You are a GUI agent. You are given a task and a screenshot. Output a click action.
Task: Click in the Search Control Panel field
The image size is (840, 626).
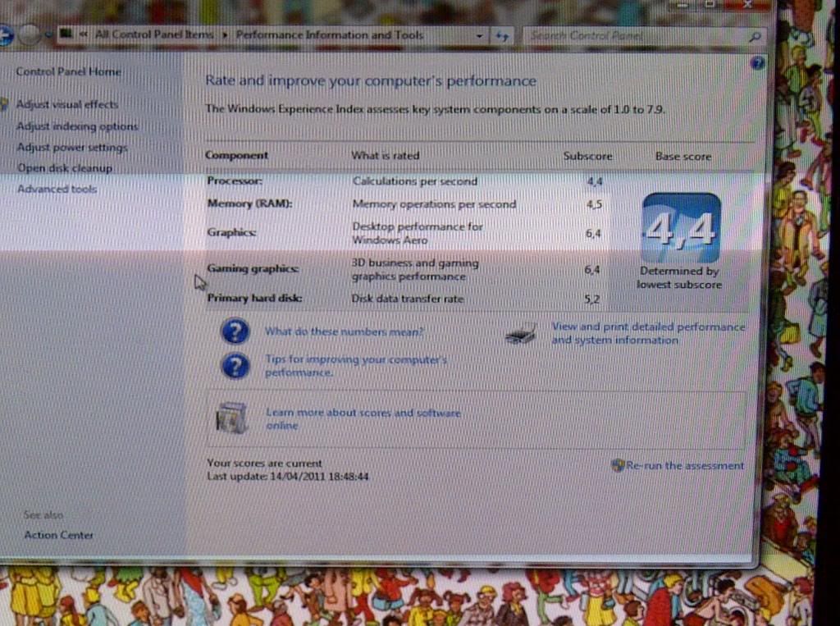[643, 36]
